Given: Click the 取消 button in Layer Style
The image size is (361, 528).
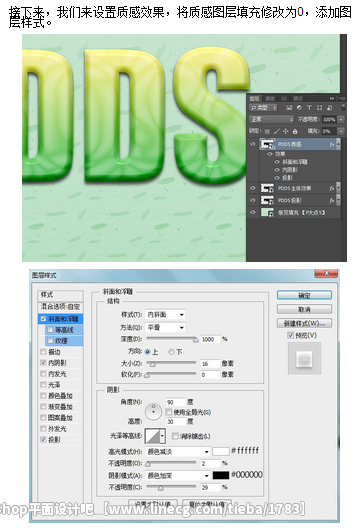Looking at the screenshot, I should click(x=304, y=309).
